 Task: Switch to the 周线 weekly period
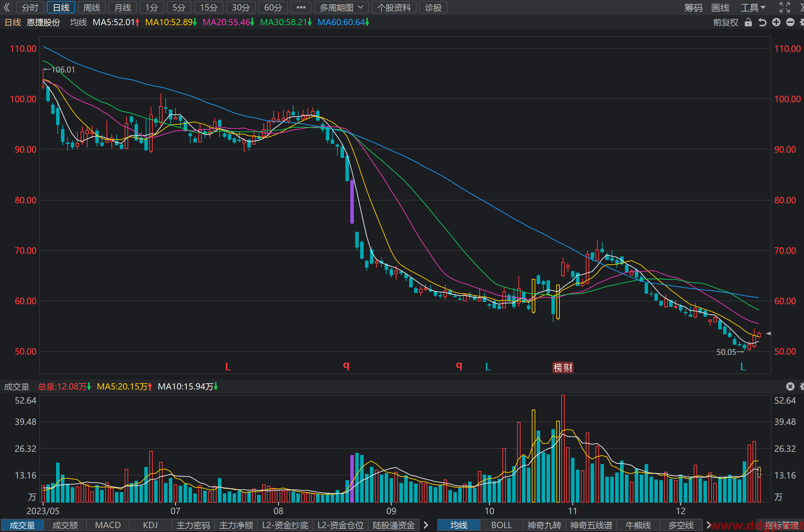92,7
